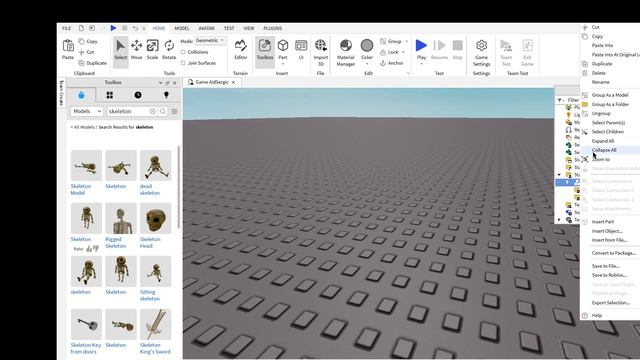
Task: Switch to the AVATAR ribbon tab
Action: point(206,28)
